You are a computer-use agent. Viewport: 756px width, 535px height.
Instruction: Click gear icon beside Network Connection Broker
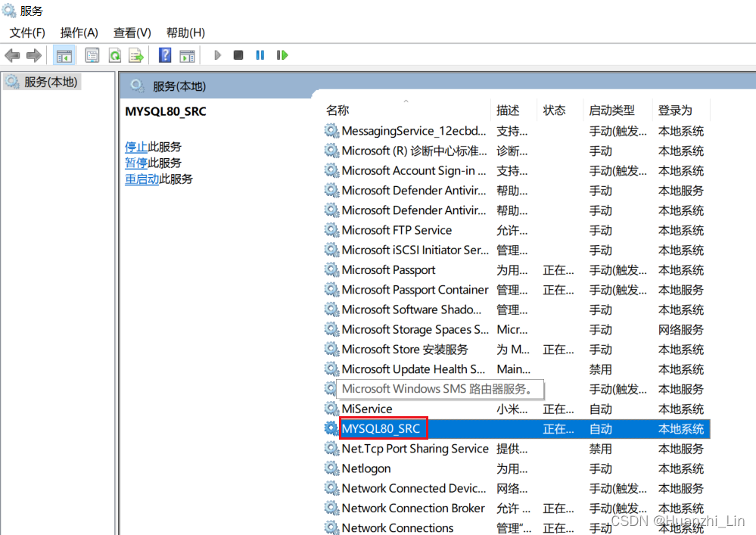(x=331, y=508)
